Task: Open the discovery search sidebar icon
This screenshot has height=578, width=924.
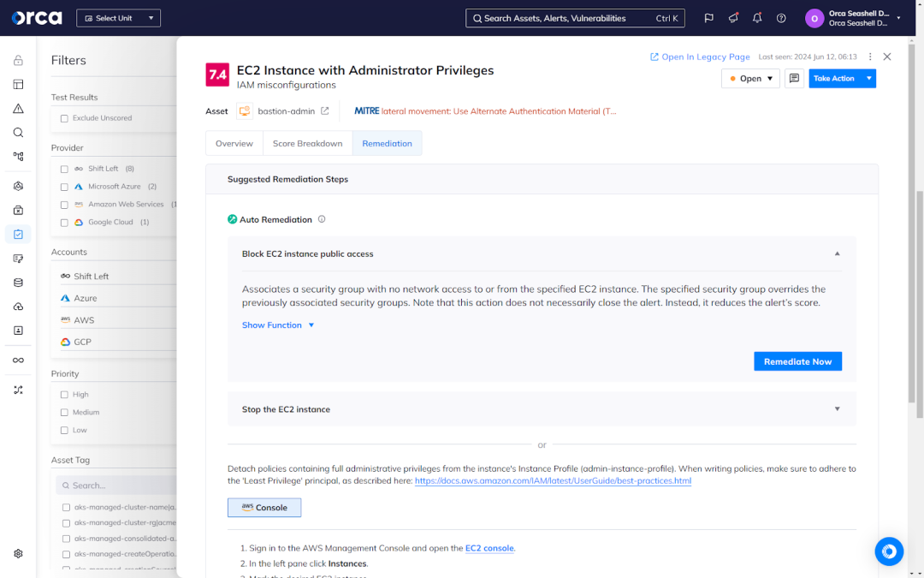Action: (x=18, y=133)
